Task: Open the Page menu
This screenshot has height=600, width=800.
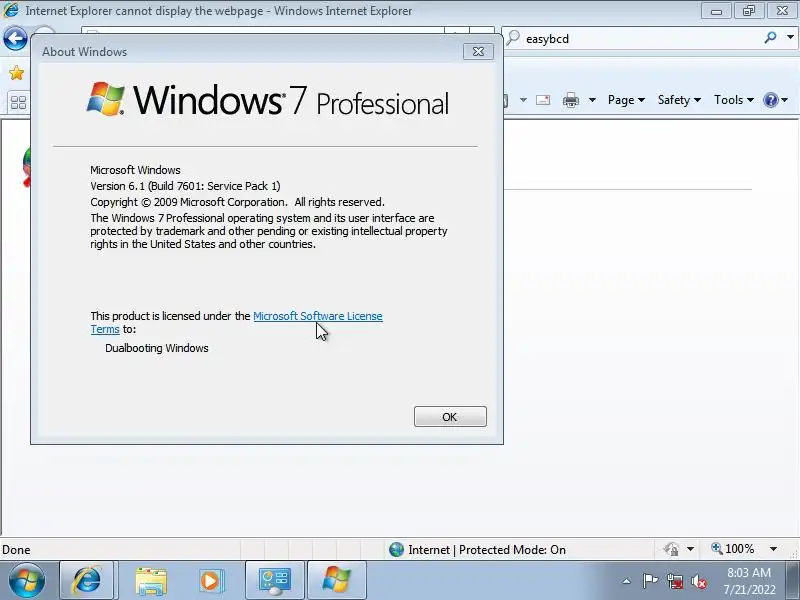Action: [626, 100]
